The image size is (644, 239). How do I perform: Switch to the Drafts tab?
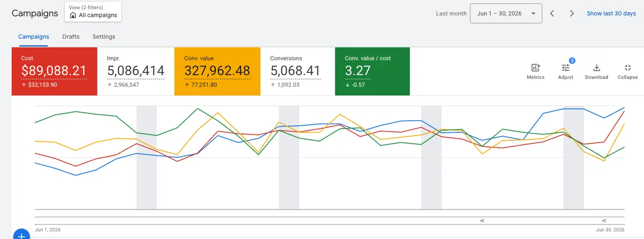pyautogui.click(x=71, y=36)
